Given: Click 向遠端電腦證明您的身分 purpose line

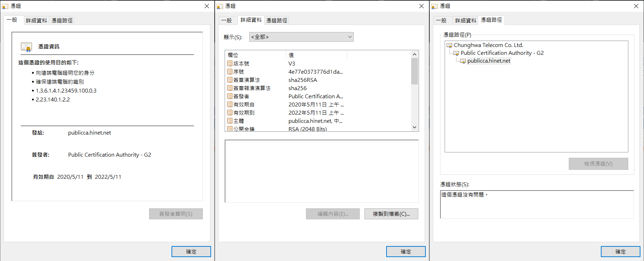Looking at the screenshot, I should (65, 73).
